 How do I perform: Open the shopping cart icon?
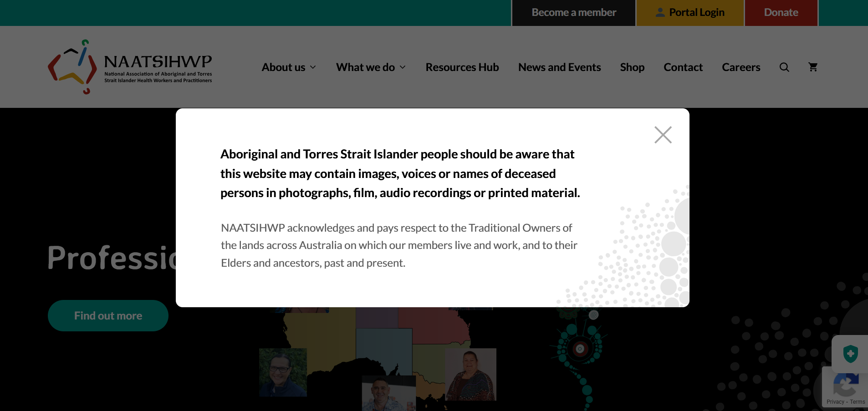click(x=812, y=67)
